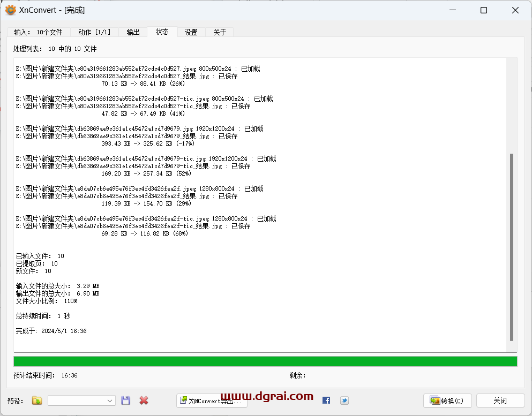
Task: Click the line '119.39 KB -> 154.70 KB (29%)'
Action: click(146, 203)
